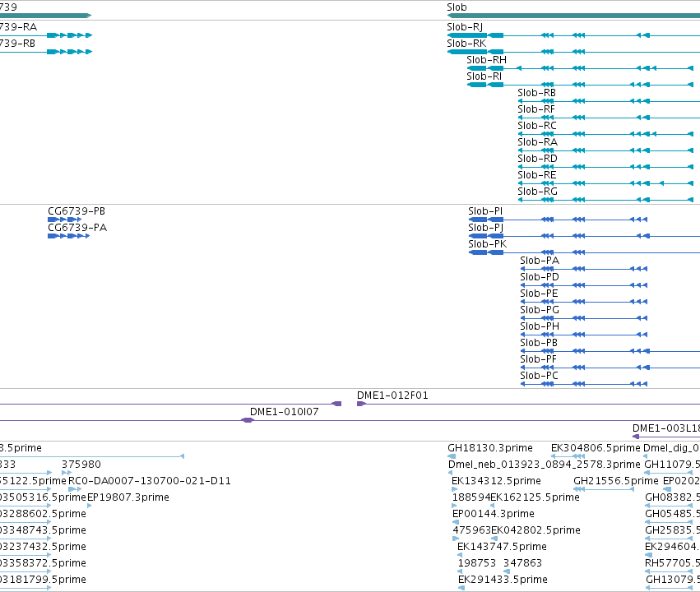The width and height of the screenshot is (700, 592).
Task: Click the 198753 EST label
Action: pos(477,564)
